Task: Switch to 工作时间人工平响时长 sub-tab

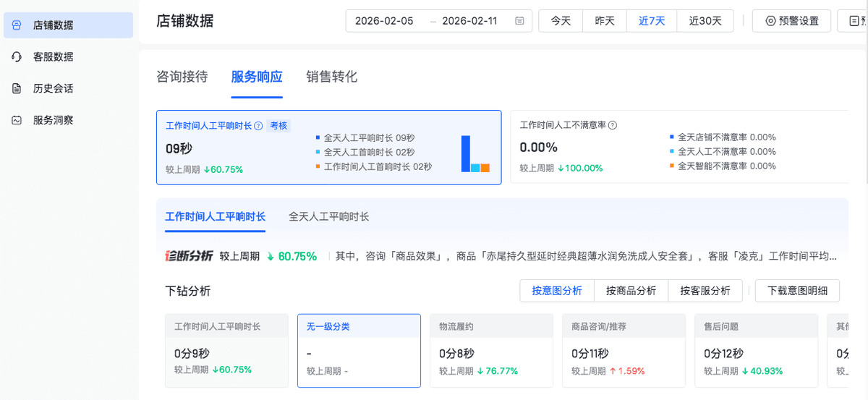Action: [216, 216]
